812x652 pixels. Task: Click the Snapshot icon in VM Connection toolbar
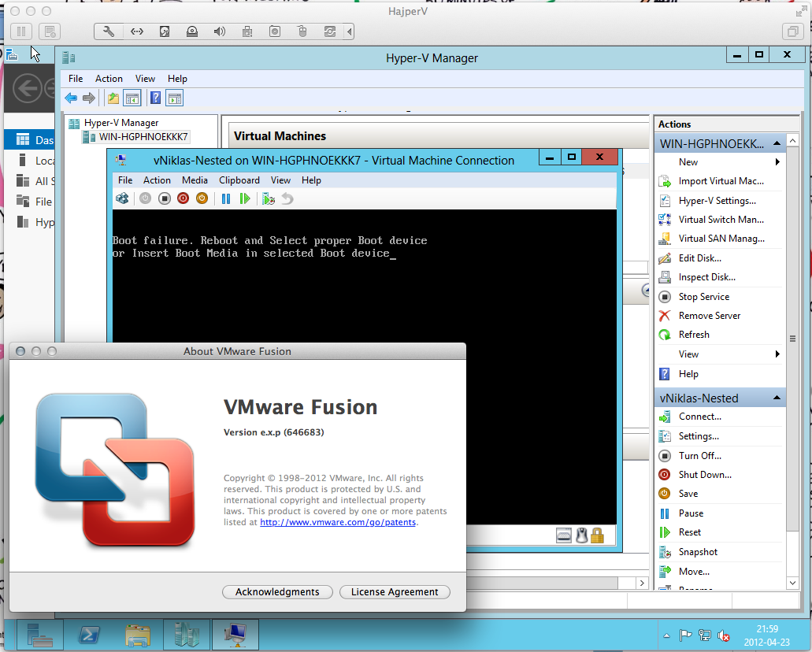coord(269,198)
